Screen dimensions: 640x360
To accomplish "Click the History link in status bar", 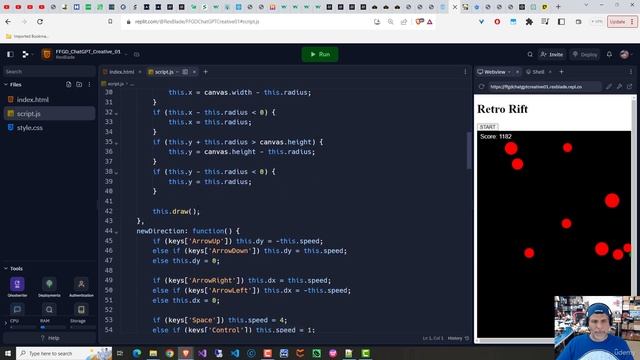I will [x=458, y=338].
